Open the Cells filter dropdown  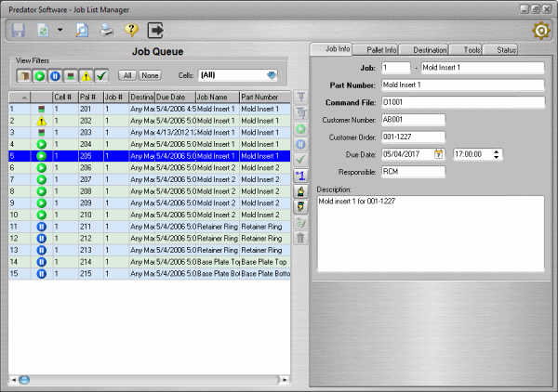point(271,75)
